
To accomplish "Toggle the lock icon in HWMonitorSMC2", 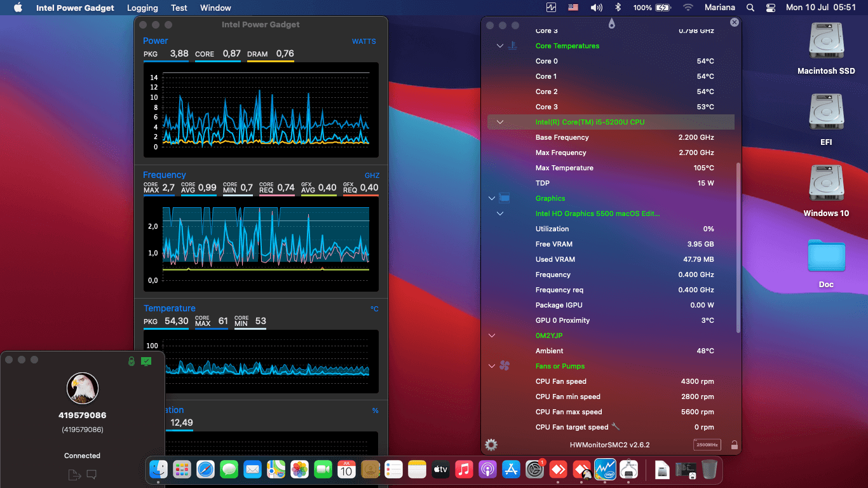I will point(734,445).
